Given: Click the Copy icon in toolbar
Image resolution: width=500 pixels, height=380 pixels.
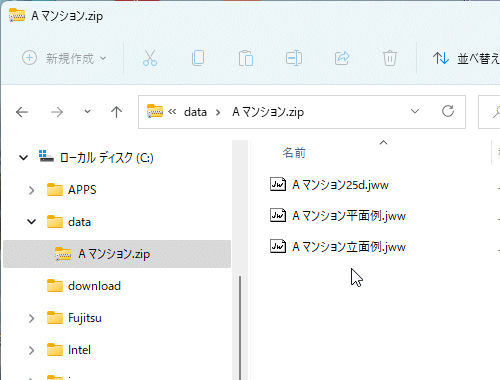Looking at the screenshot, I should coord(198,58).
